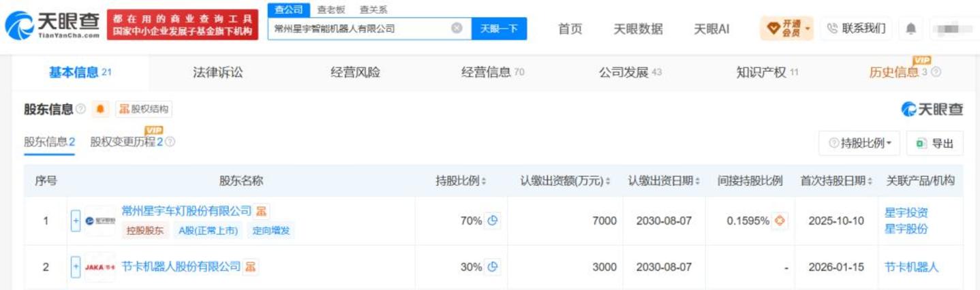Select the A股(正常上市) tag
This screenshot has width=980, height=290.
point(209,231)
